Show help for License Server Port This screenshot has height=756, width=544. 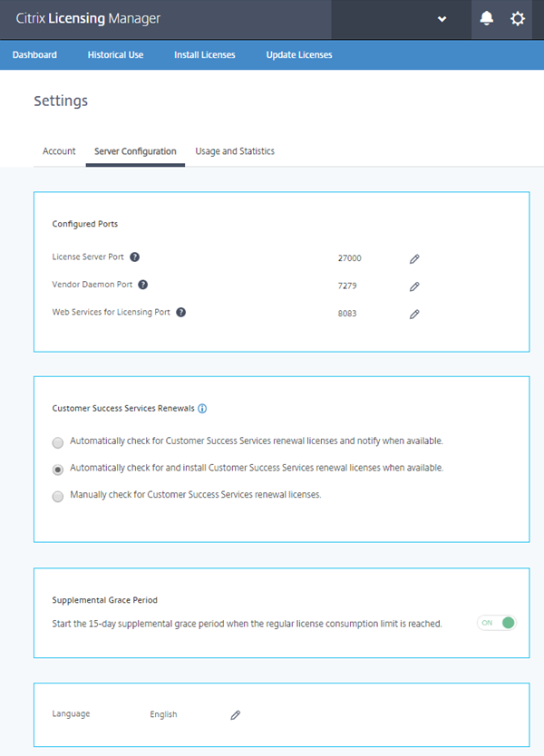(x=134, y=257)
